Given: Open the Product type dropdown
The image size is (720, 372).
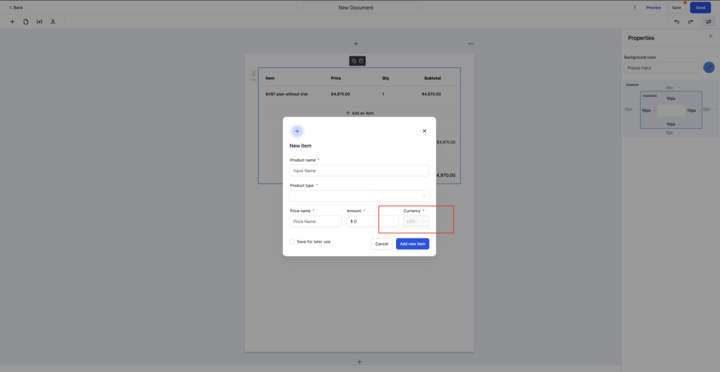Looking at the screenshot, I should [x=359, y=196].
